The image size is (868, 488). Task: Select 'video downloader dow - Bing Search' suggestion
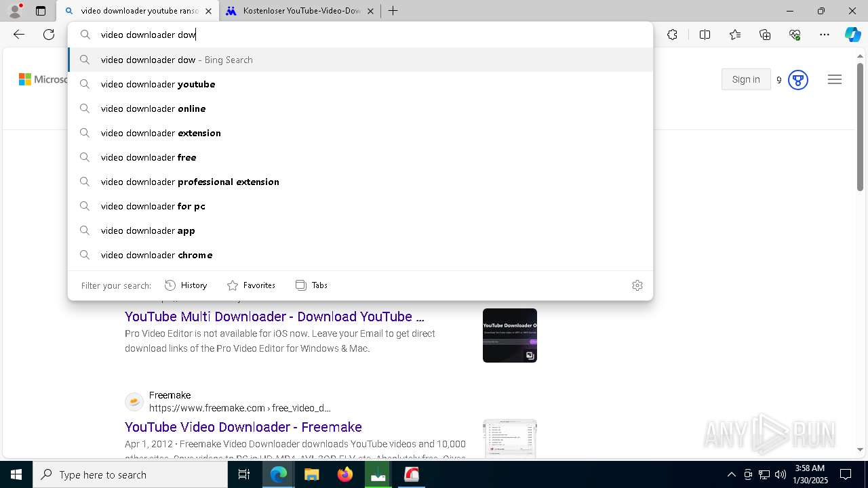[x=360, y=60]
